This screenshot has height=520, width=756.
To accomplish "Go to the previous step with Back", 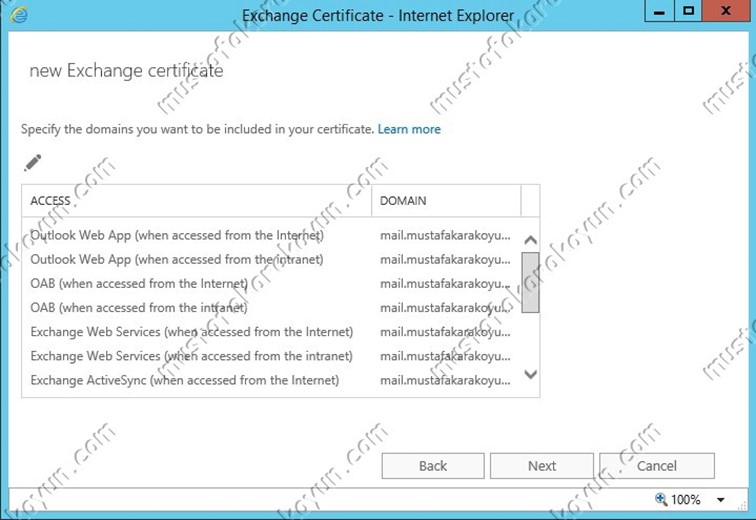I will pos(432,466).
